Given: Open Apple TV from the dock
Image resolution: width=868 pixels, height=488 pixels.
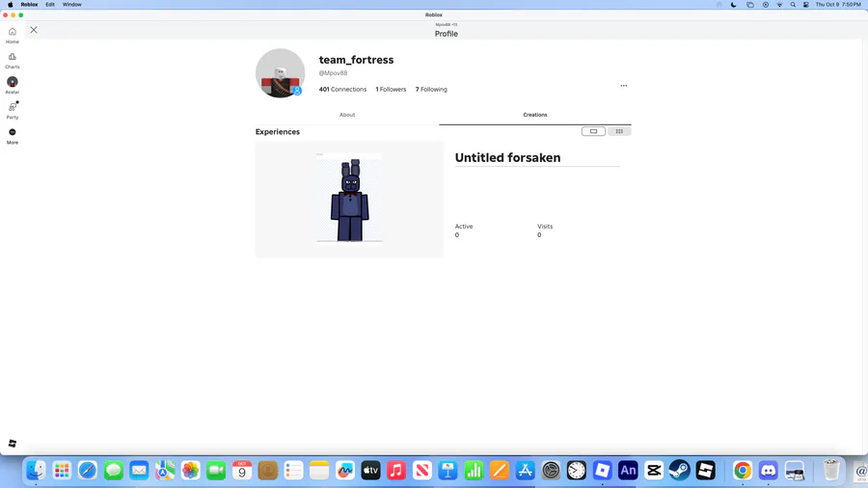Looking at the screenshot, I should pos(371,471).
